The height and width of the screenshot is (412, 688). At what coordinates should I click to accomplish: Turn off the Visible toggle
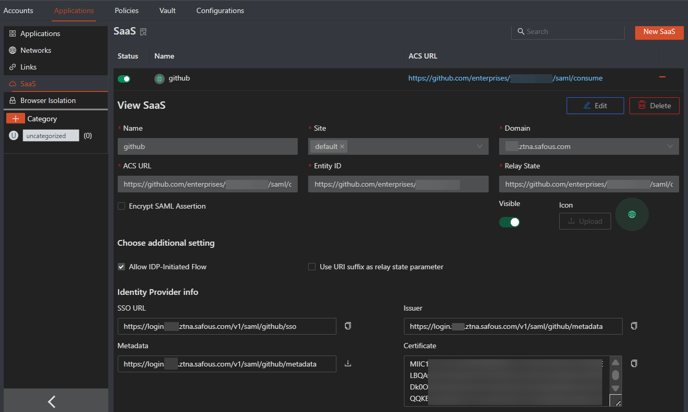(x=509, y=222)
